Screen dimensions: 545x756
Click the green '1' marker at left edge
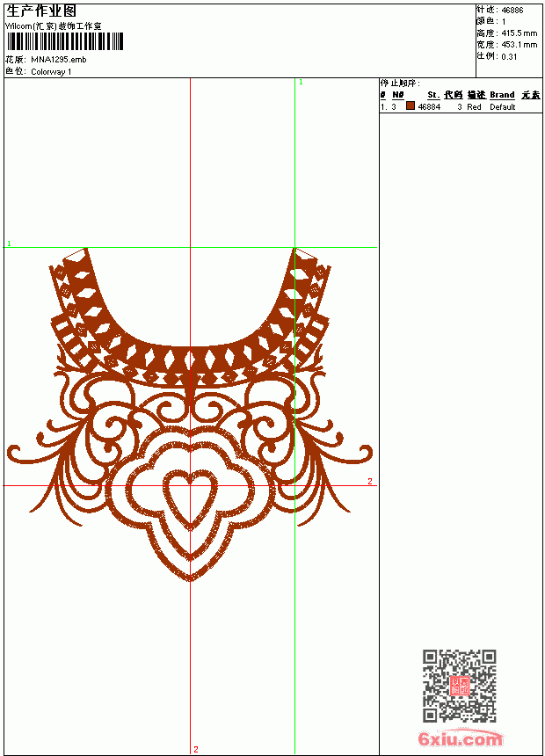coord(9,244)
